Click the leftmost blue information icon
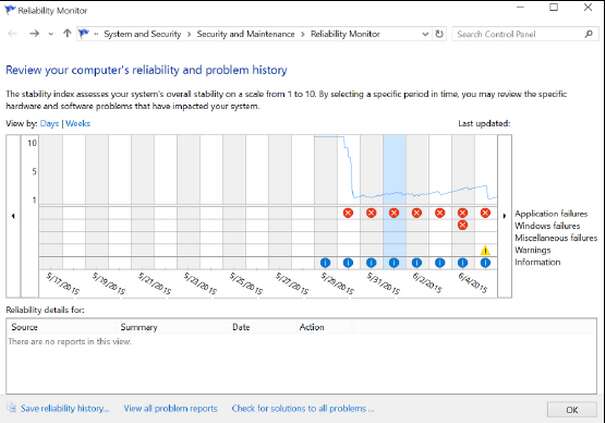Image resolution: width=605 pixels, height=423 pixels. (325, 262)
